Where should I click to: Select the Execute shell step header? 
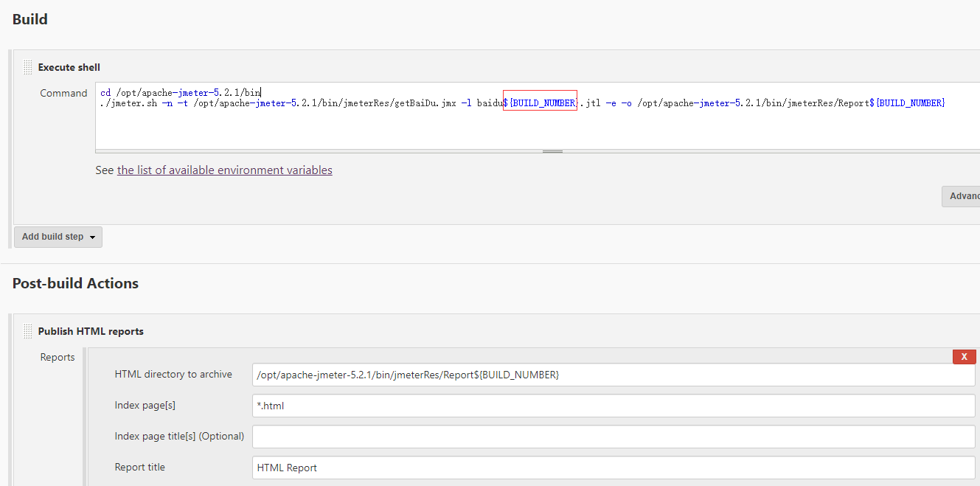(69, 66)
